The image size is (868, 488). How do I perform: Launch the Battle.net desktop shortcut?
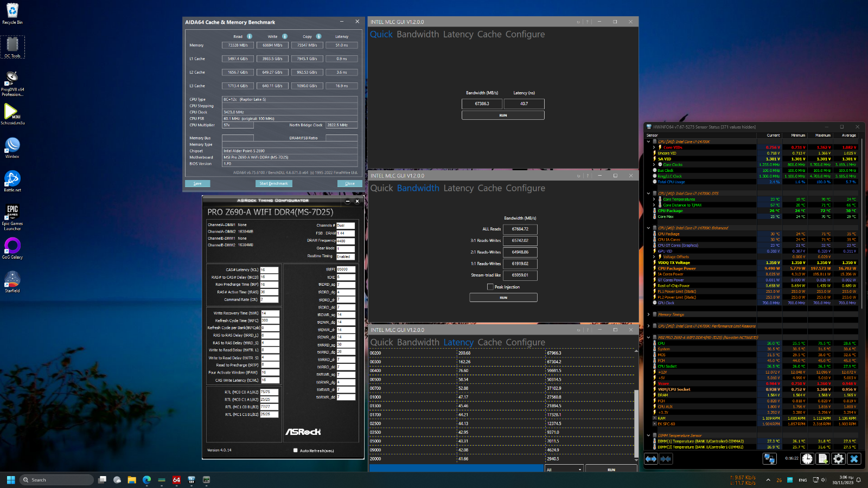pyautogui.click(x=12, y=181)
